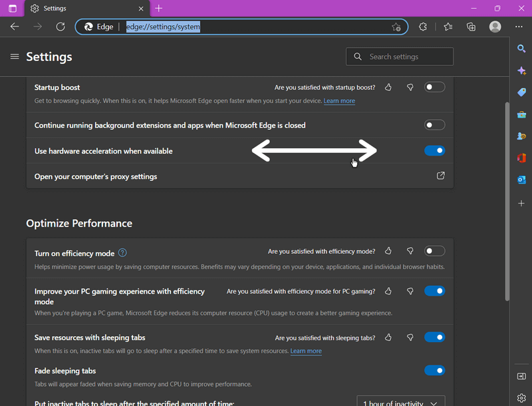This screenshot has width=532, height=406.
Task: Open sidebar Games icon
Action: tap(521, 136)
